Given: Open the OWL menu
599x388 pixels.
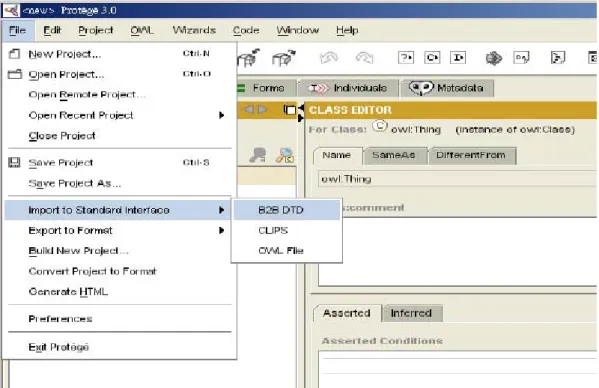Looking at the screenshot, I should [x=142, y=30].
